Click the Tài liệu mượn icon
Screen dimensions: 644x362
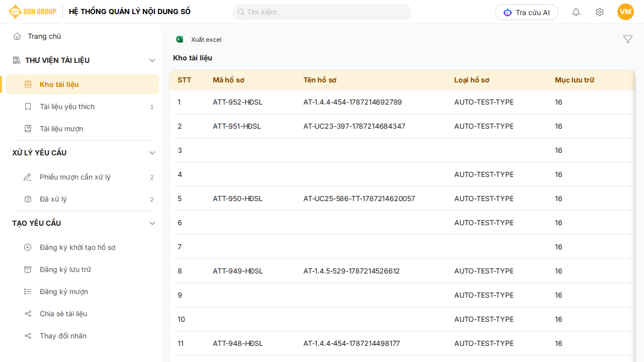[x=28, y=129]
